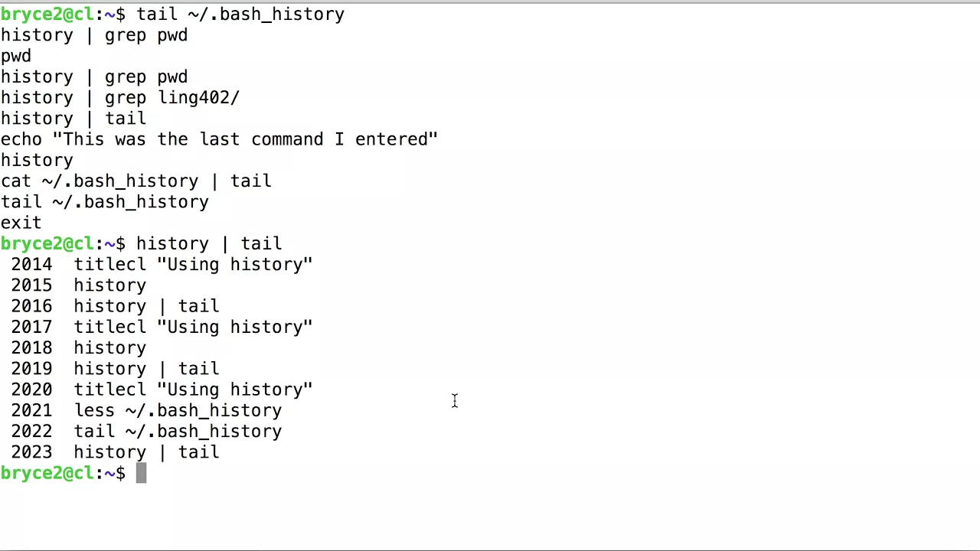This screenshot has height=551, width=980.
Task: Click the second prompt's 'history | tail' command
Action: pyautogui.click(x=209, y=243)
